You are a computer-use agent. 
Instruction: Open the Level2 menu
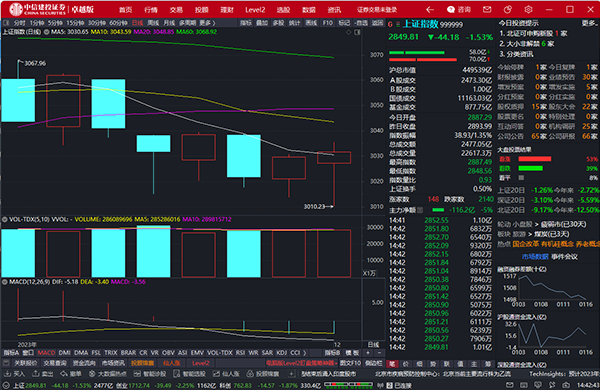[255, 10]
